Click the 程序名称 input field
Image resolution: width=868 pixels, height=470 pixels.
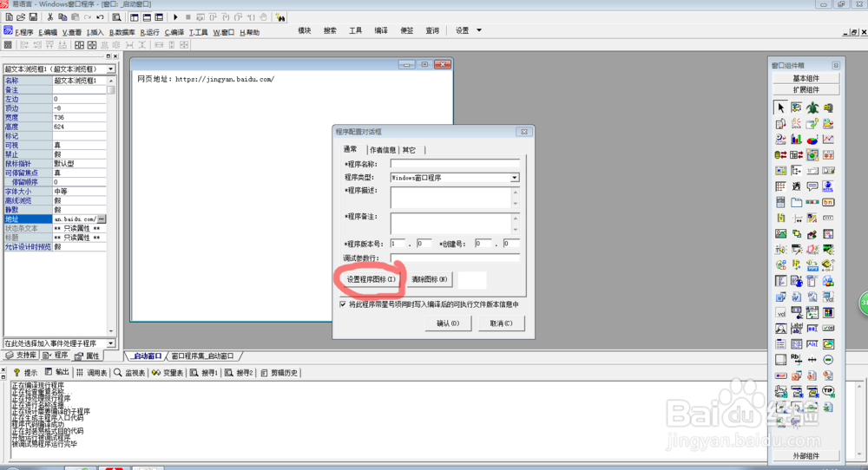455,164
